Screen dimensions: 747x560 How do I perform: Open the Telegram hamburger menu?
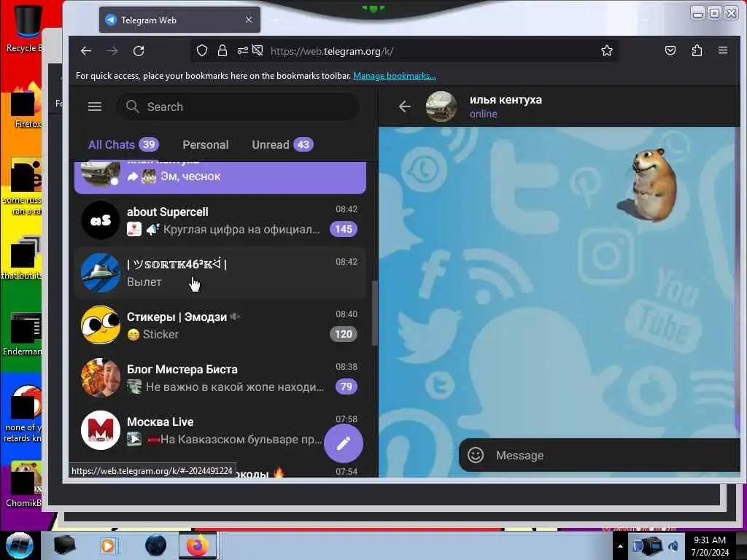(x=95, y=106)
